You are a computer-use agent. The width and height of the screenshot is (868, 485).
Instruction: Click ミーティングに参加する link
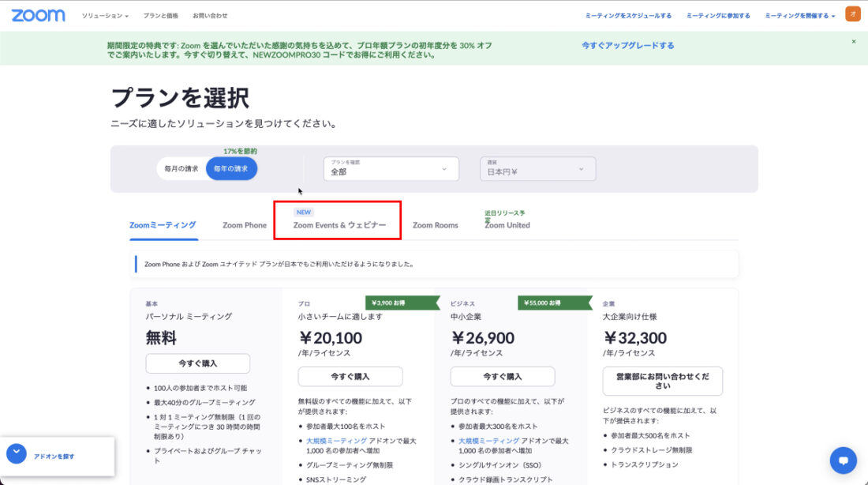coord(718,16)
